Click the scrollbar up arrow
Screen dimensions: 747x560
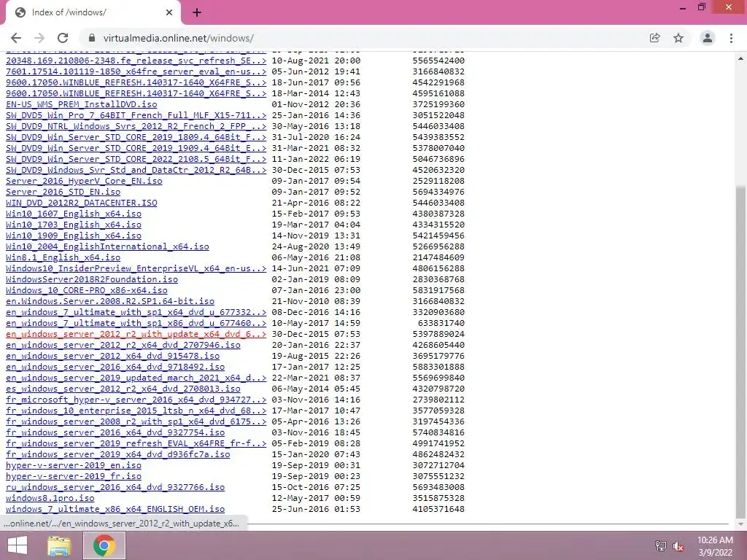pyautogui.click(x=740, y=58)
